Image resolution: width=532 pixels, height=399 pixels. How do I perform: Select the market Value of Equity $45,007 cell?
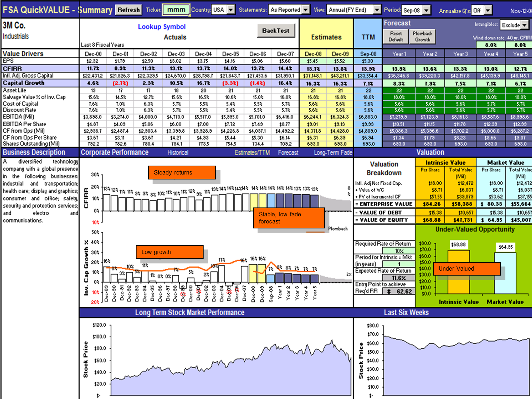click(x=520, y=220)
